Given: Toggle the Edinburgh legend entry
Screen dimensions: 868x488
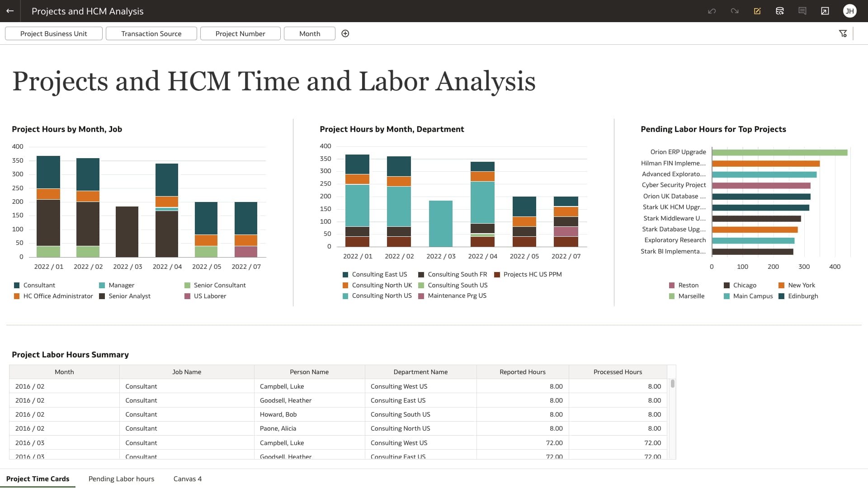Looking at the screenshot, I should coord(803,296).
